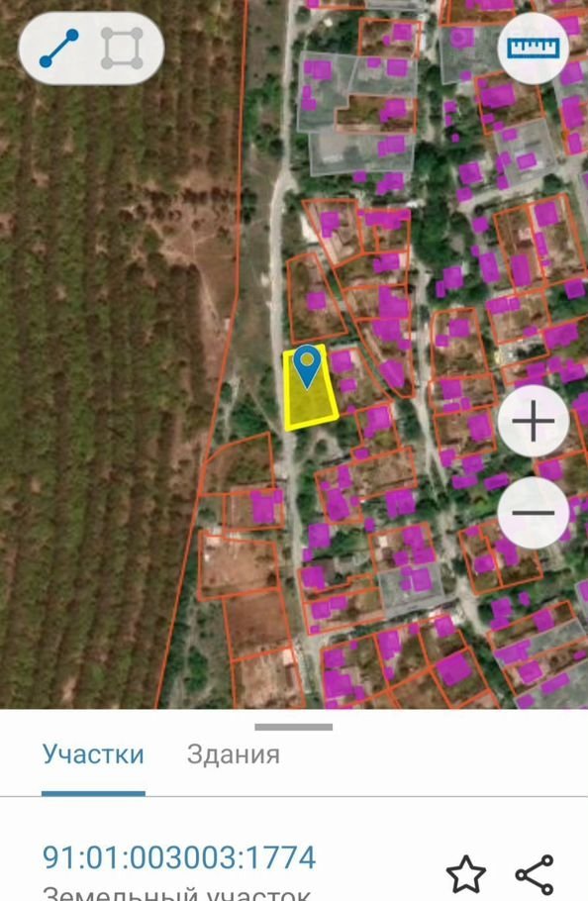The width and height of the screenshot is (588, 901).
Task: Tap the blue location pin marker
Action: [308, 366]
